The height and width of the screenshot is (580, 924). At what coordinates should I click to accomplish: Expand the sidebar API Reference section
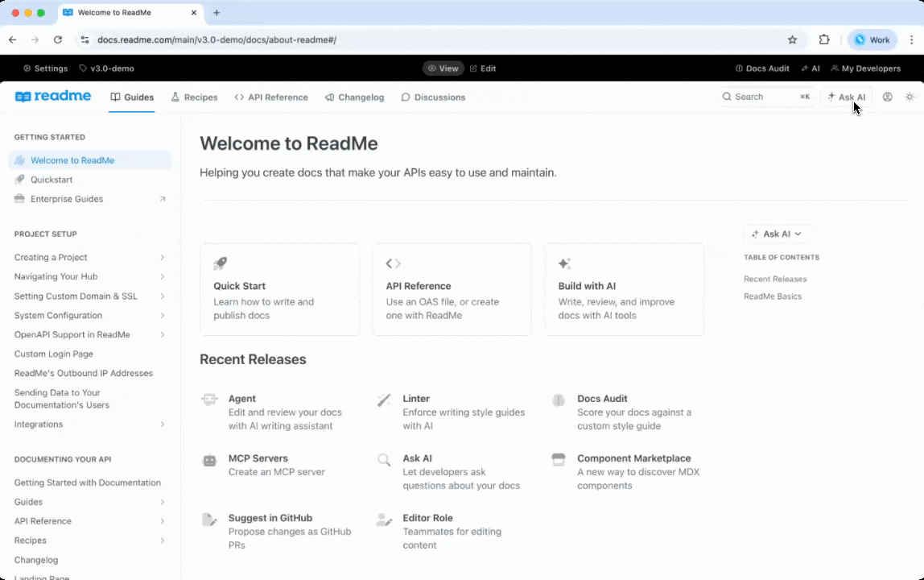pyautogui.click(x=162, y=521)
